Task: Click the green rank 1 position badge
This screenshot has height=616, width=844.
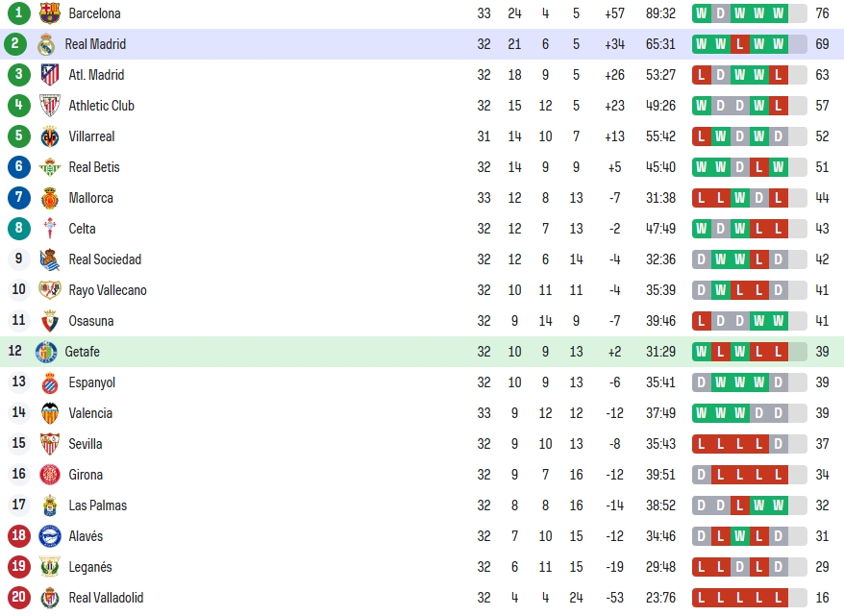Action: 19,12
